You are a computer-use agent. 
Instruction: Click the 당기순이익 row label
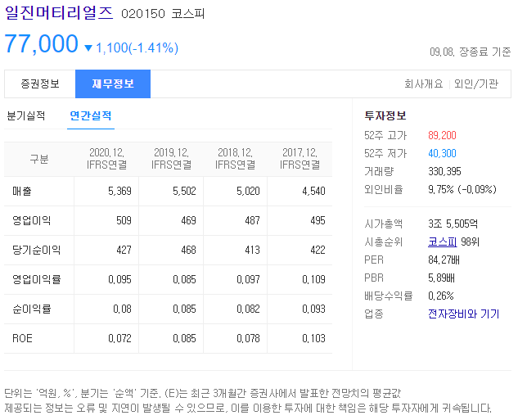36,250
